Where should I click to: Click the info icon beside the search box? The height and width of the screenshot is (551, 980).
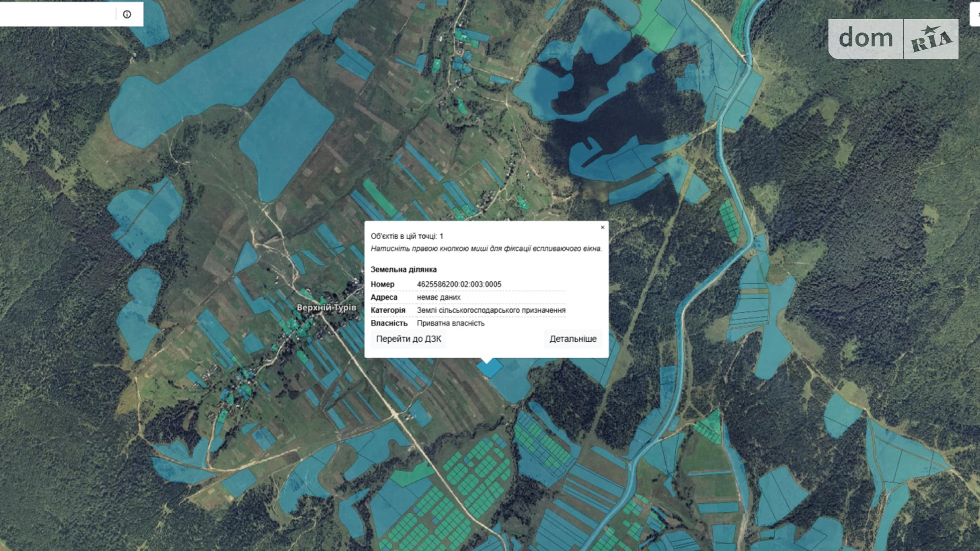(127, 14)
